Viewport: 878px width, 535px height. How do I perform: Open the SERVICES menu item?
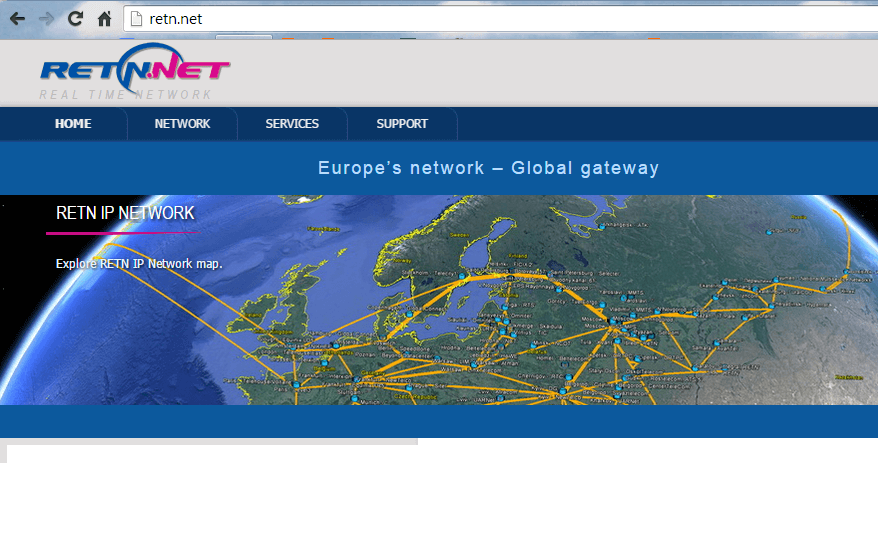[x=292, y=124]
